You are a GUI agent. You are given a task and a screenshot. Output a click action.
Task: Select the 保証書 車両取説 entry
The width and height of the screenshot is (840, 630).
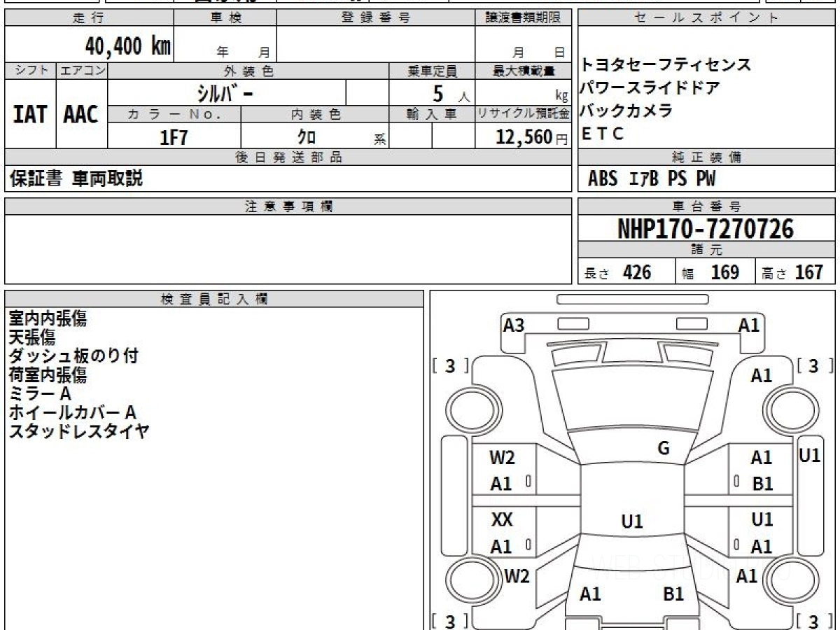76,178
